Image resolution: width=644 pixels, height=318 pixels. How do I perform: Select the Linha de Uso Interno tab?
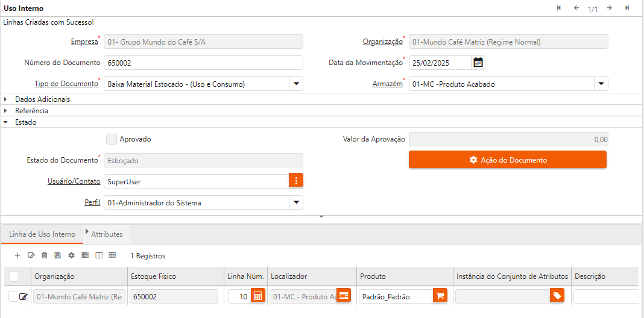coord(42,234)
